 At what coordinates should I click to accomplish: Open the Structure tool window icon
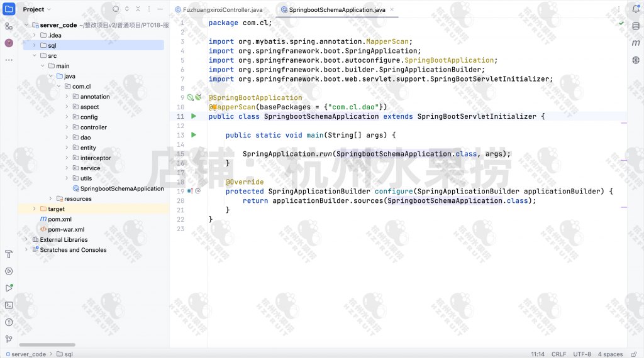coord(9,26)
